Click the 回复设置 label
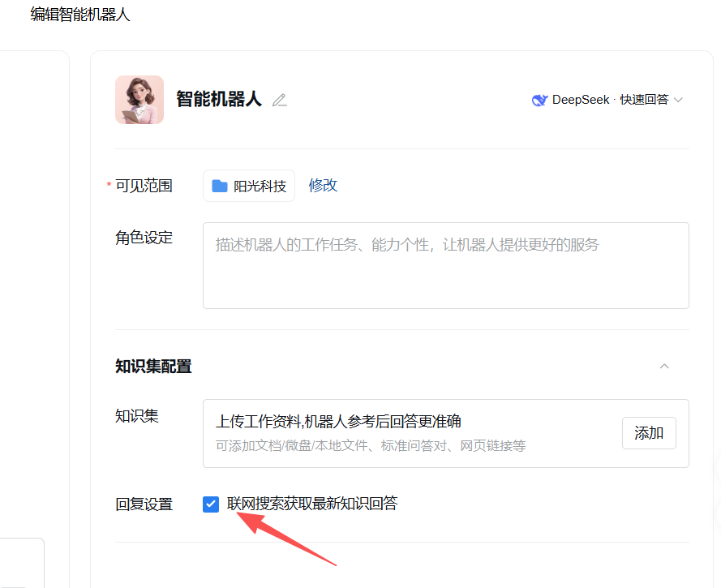 [x=144, y=504]
